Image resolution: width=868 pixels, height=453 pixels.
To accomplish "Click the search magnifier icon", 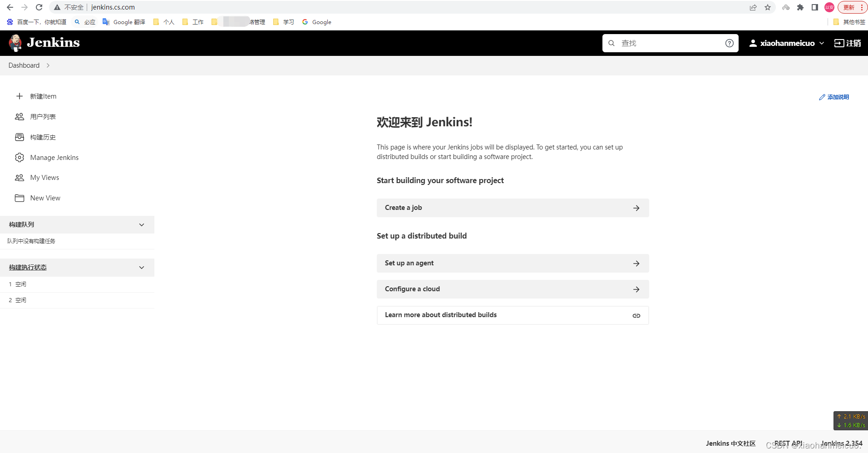I will pos(612,43).
